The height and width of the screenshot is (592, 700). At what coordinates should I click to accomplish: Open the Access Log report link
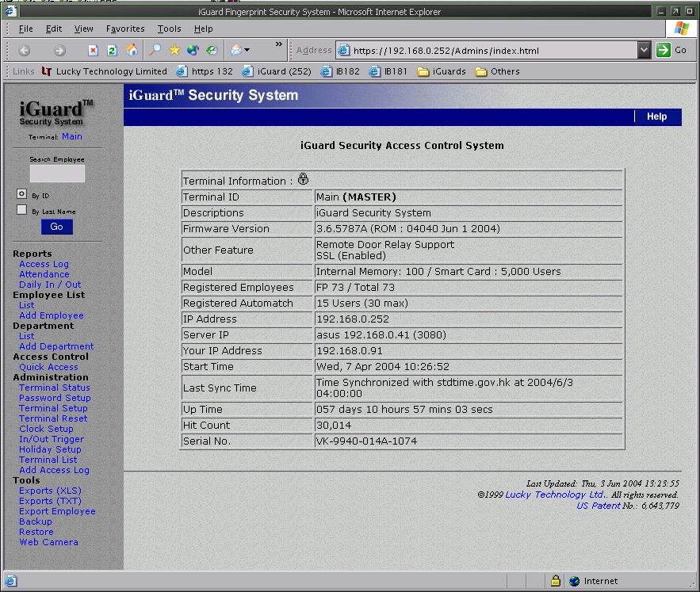tap(44, 264)
